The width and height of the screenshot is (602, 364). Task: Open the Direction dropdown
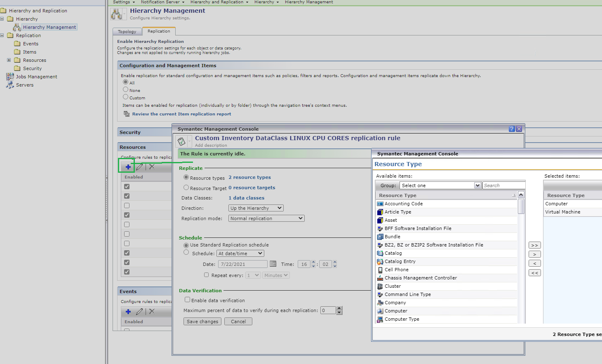256,208
